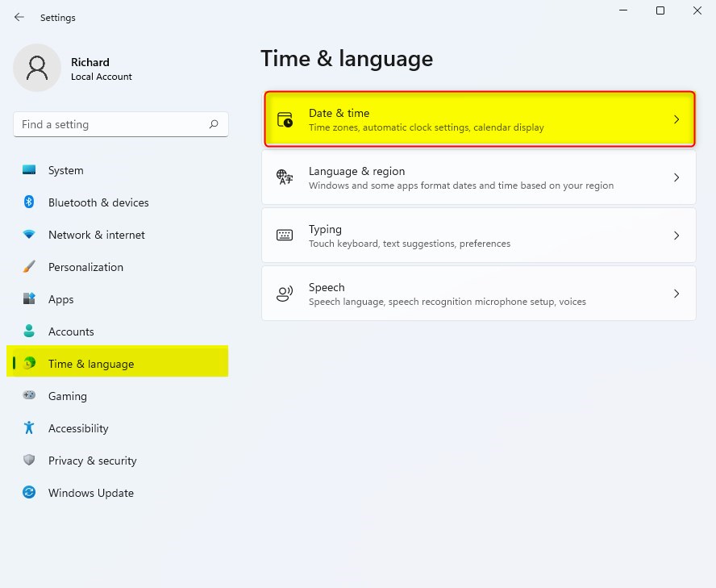The width and height of the screenshot is (716, 588).
Task: Click the back arrow button
Action: coord(18,17)
